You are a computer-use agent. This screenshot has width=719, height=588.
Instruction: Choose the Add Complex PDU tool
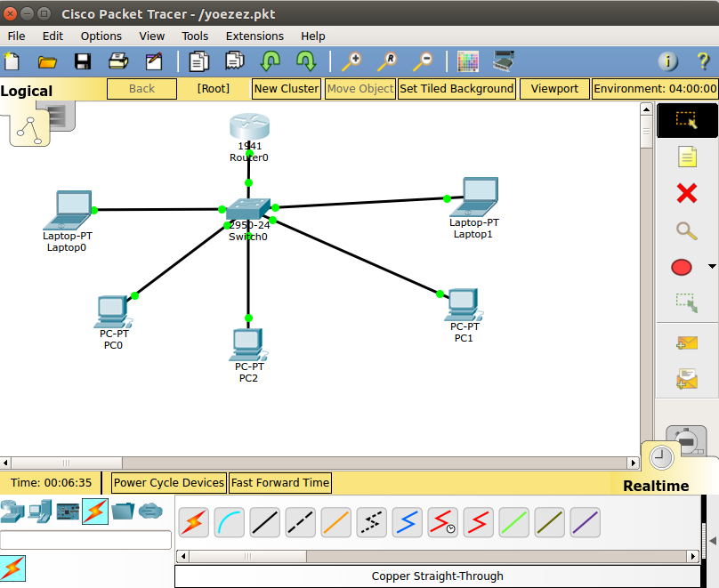click(686, 377)
